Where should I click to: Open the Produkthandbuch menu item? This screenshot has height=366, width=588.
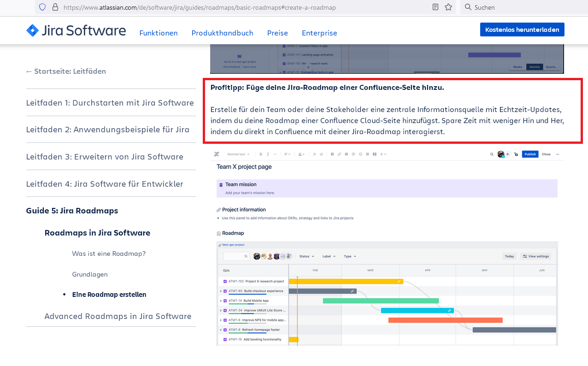point(223,33)
